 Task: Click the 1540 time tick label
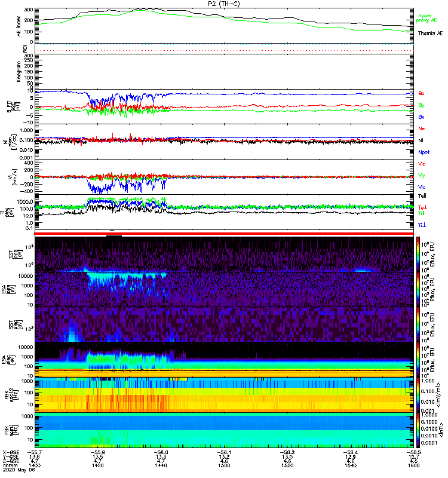pos(351,465)
